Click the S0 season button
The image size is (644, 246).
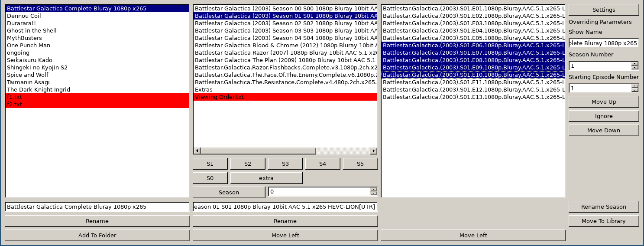tap(210, 178)
